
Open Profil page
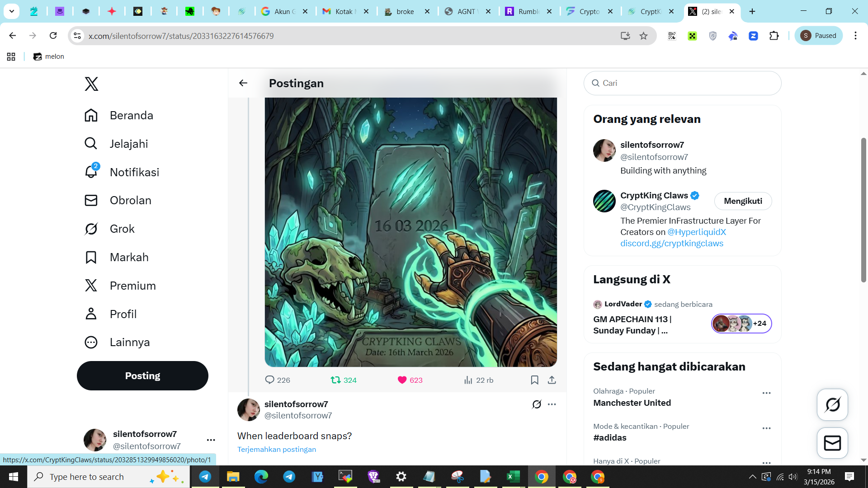(x=110, y=314)
